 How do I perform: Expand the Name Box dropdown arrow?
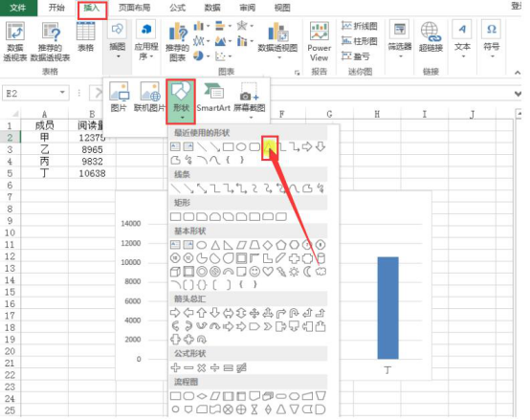pyautogui.click(x=62, y=93)
